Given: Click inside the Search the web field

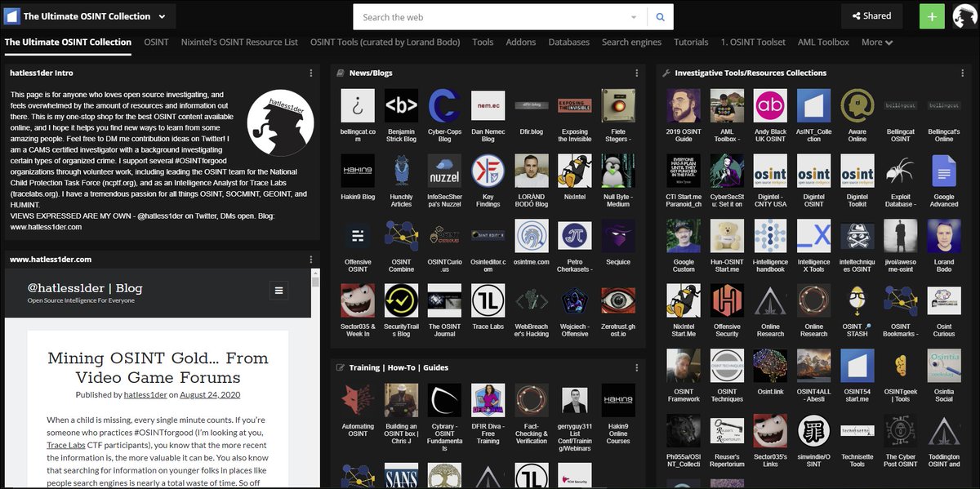Looking at the screenshot, I should point(490,16).
